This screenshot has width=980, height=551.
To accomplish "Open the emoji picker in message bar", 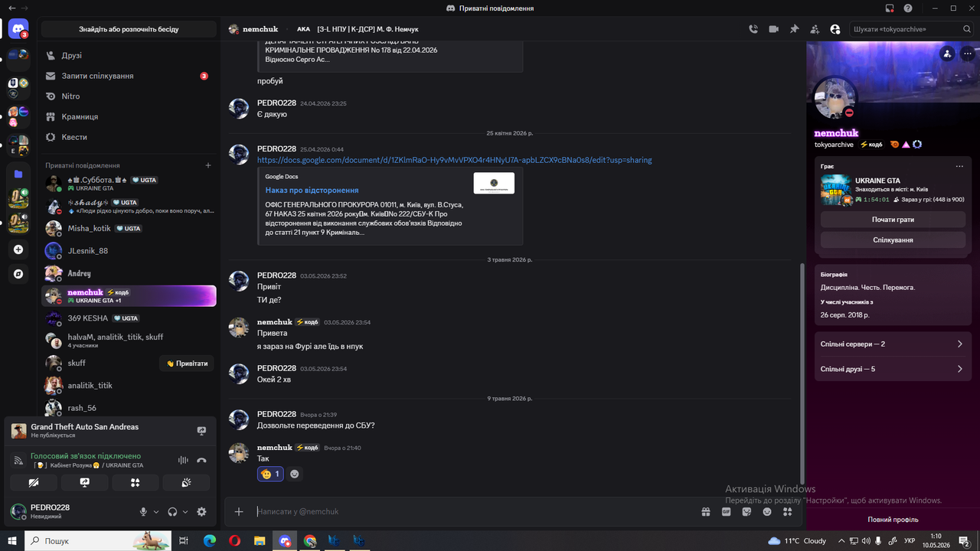I will point(767,511).
